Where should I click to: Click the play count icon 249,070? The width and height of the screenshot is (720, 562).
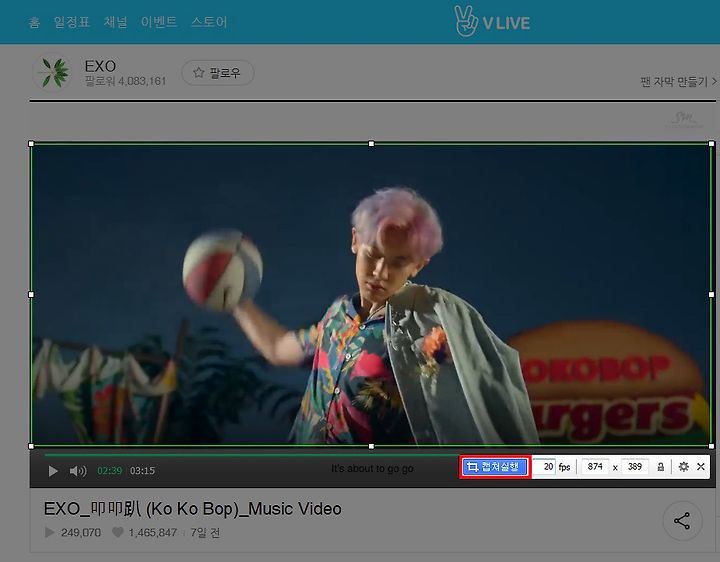(49, 532)
